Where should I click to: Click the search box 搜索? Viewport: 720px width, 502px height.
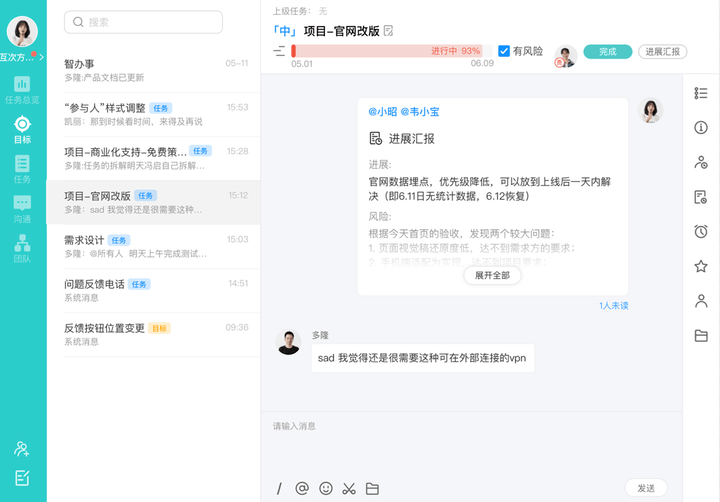pyautogui.click(x=143, y=22)
